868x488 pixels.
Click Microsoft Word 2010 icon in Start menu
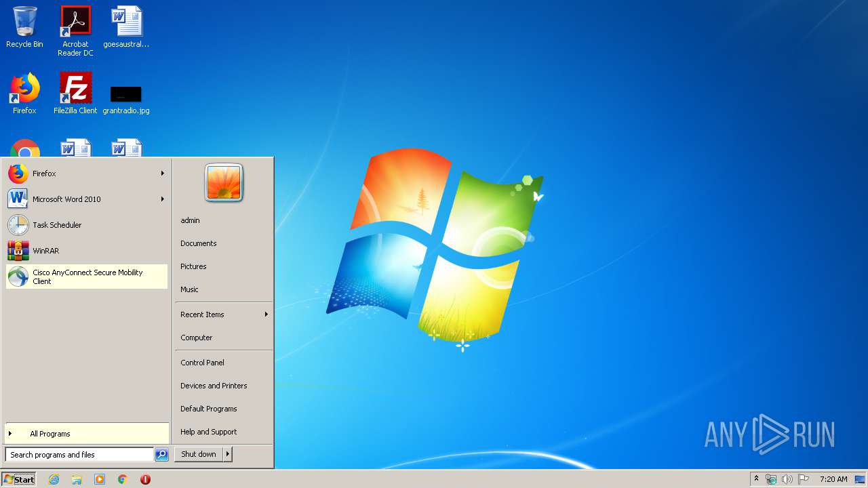tap(18, 199)
